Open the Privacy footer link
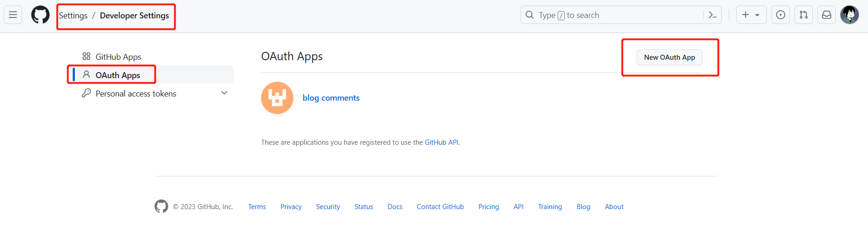Viewport: 868px width, 250px height. click(x=291, y=207)
